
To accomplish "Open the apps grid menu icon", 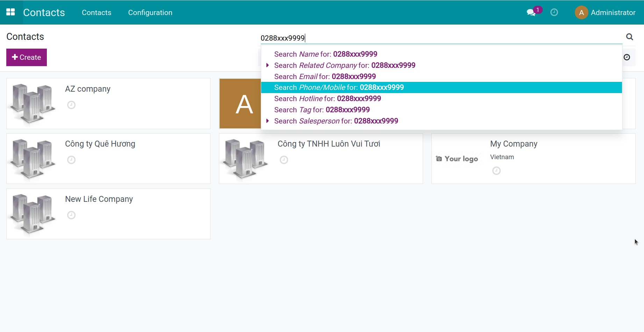I will click(10, 12).
